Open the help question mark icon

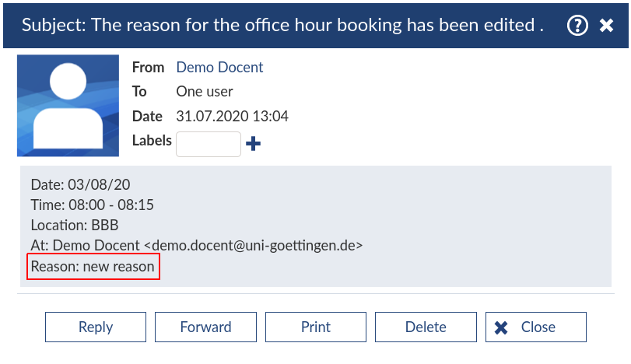(577, 25)
